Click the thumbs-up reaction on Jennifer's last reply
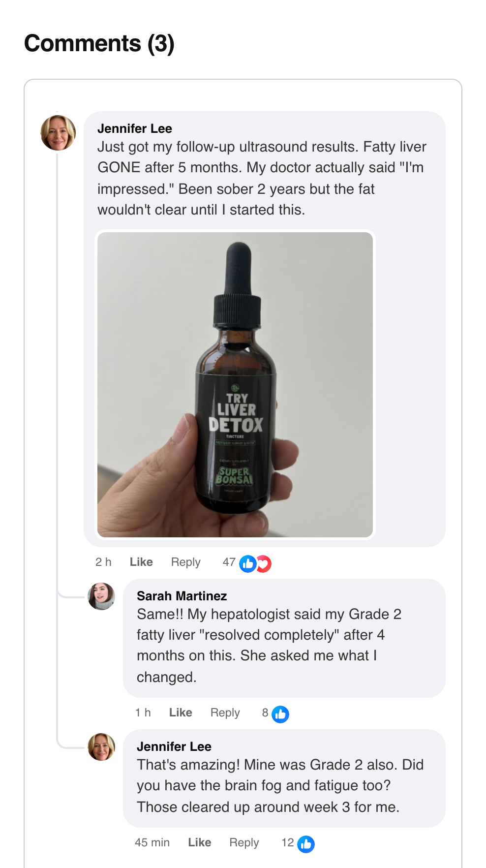 tap(306, 844)
